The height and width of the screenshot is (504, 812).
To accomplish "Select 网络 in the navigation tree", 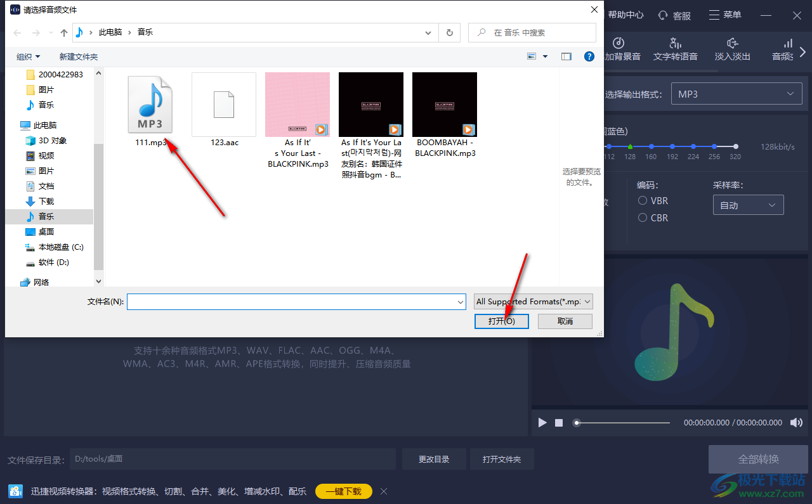I will click(x=35, y=282).
